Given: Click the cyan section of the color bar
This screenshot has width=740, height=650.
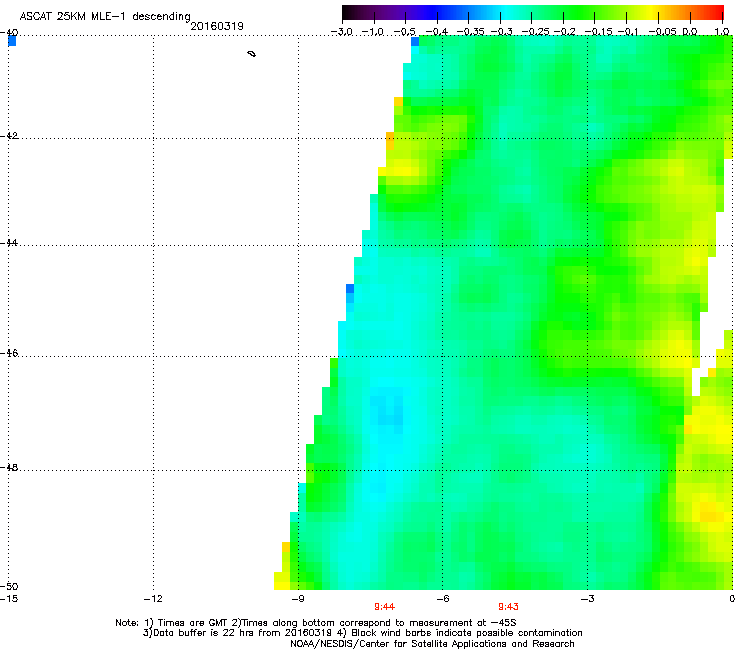Looking at the screenshot, I should tap(507, 12).
